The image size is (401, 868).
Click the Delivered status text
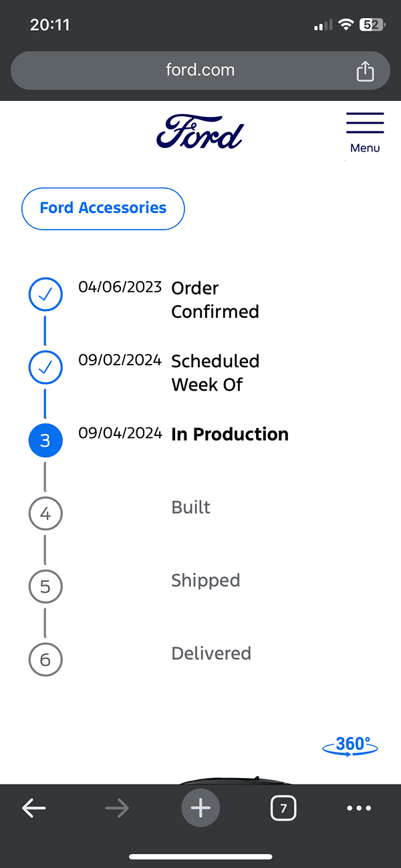211,653
